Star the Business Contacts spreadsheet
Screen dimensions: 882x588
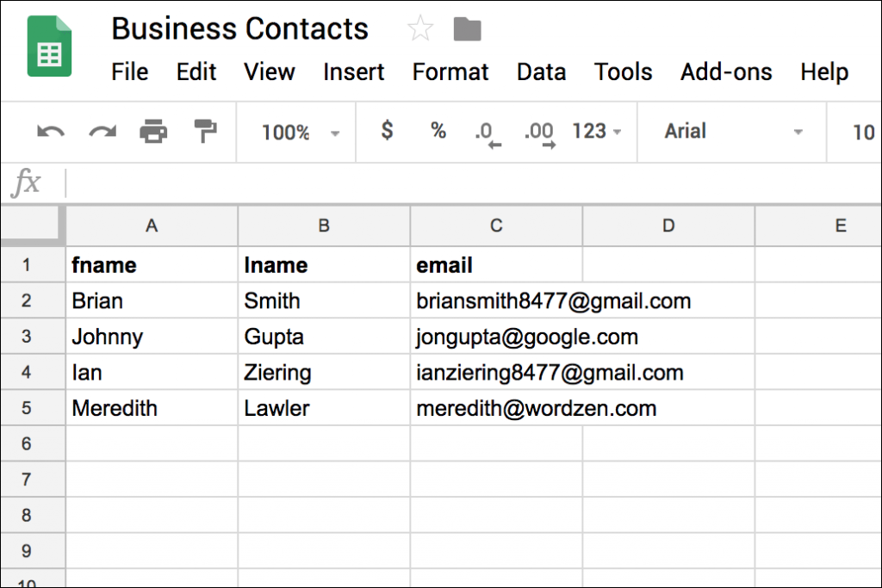tap(419, 28)
